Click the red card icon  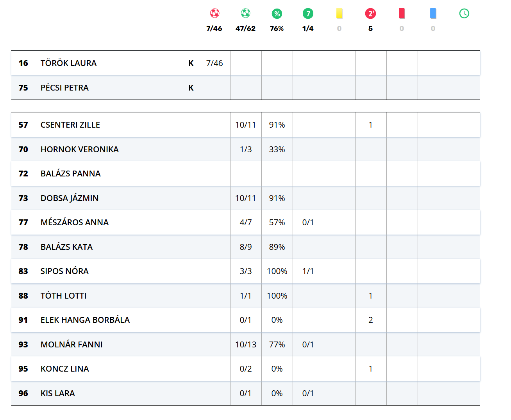(402, 14)
